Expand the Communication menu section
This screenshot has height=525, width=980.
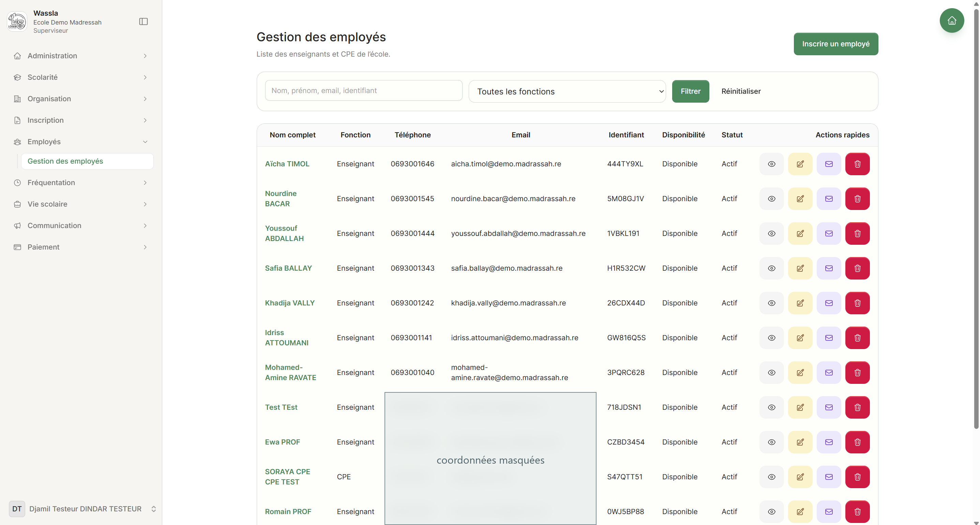[81, 226]
